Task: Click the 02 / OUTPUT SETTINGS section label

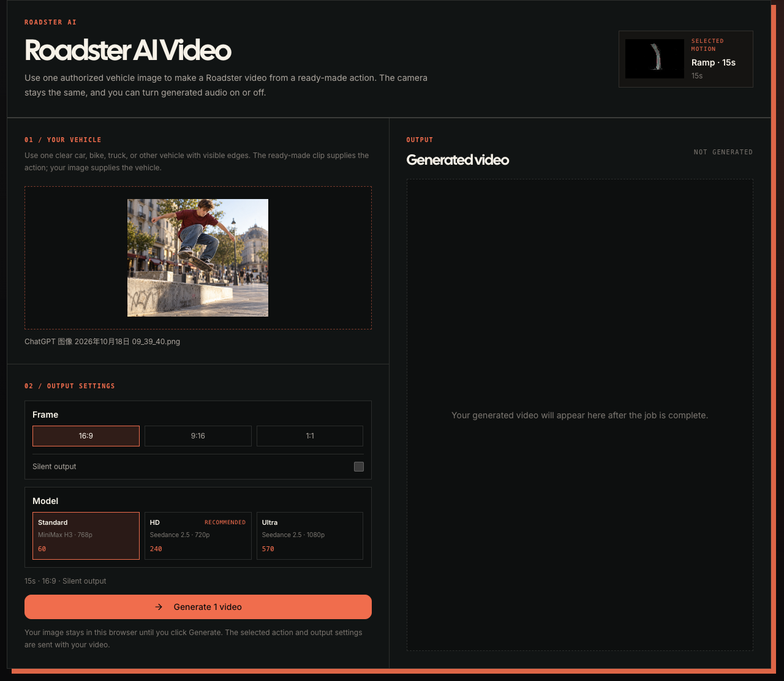Action: click(70, 386)
